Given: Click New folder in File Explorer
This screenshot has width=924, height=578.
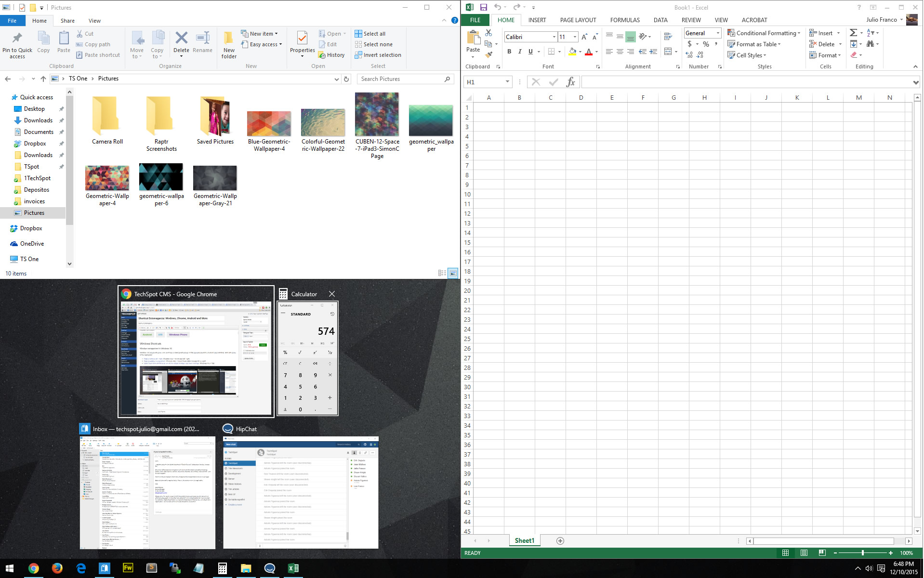Looking at the screenshot, I should [229, 45].
